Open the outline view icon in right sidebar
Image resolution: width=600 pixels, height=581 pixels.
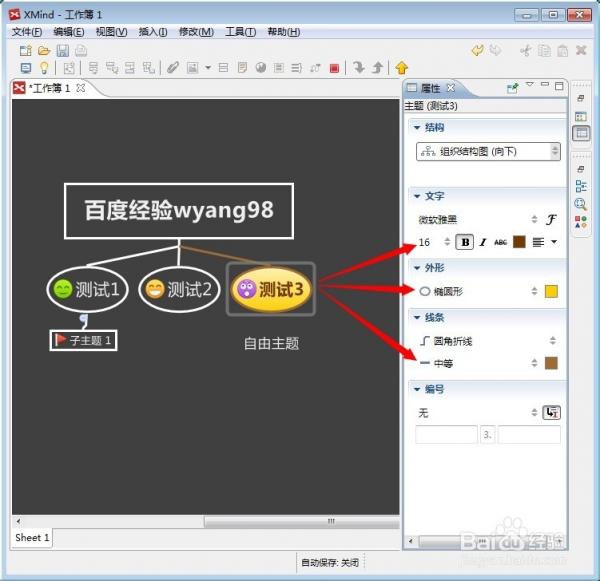tap(581, 186)
